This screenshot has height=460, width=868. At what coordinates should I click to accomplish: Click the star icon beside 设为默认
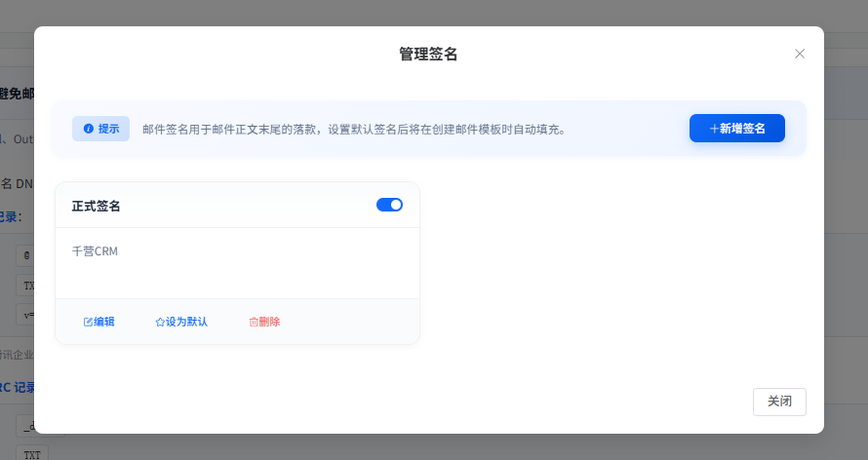tap(160, 322)
